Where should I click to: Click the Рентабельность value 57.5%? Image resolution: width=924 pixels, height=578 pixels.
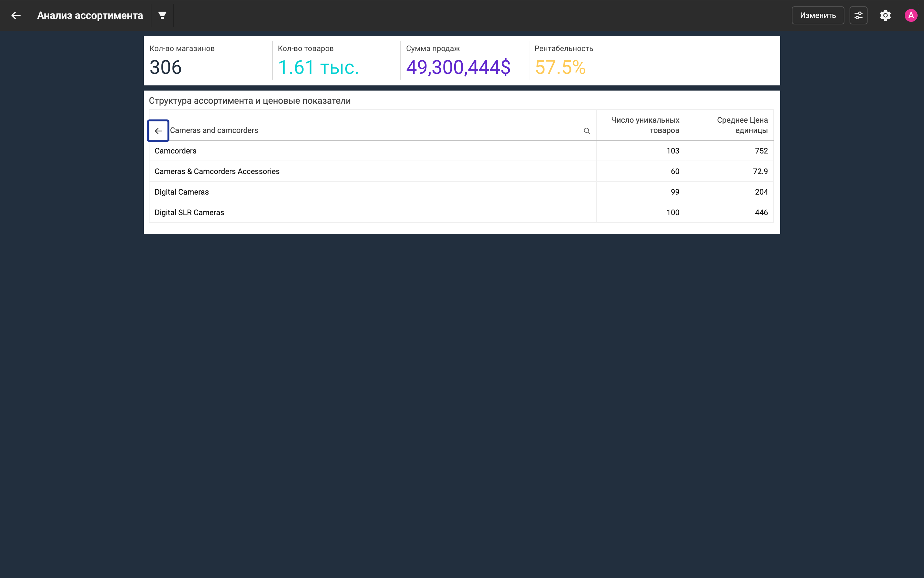(560, 67)
